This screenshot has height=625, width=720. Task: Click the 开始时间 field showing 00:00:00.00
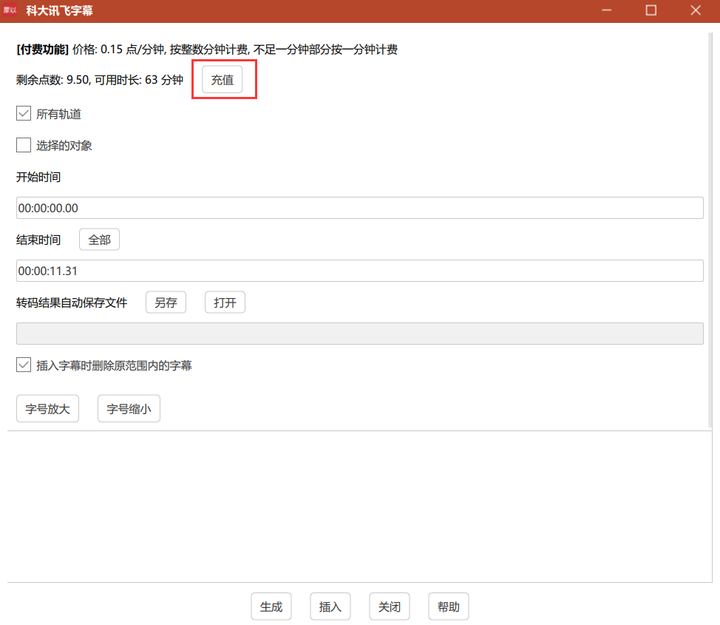[360, 208]
